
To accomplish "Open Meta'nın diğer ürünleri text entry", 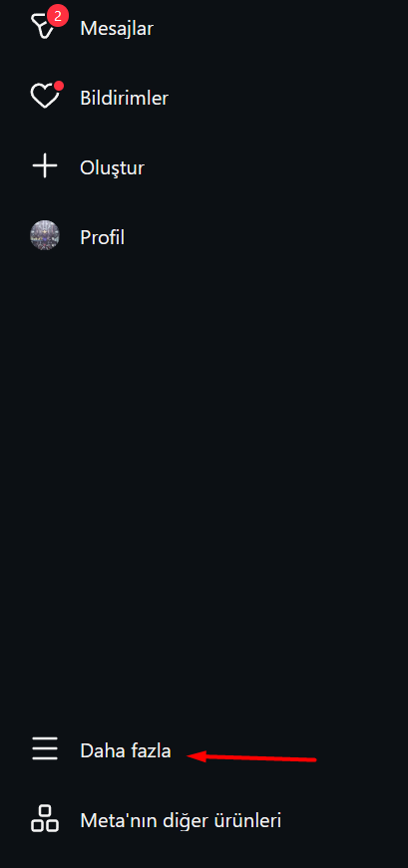I will [181, 820].
